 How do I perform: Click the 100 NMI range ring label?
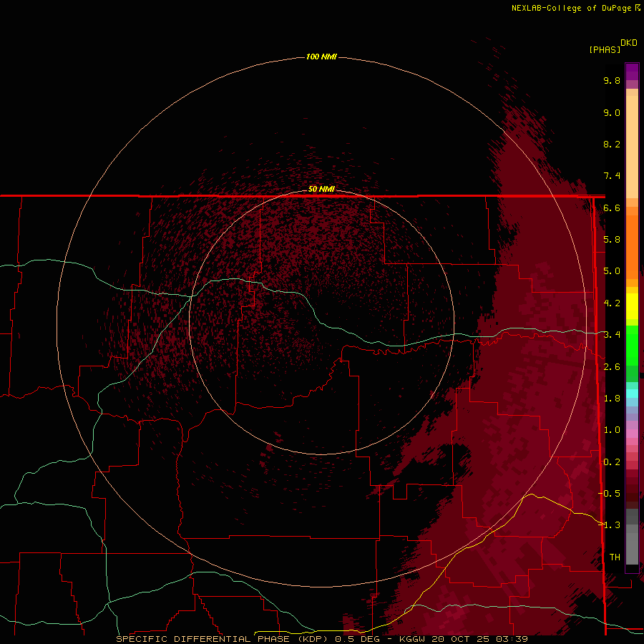[321, 57]
